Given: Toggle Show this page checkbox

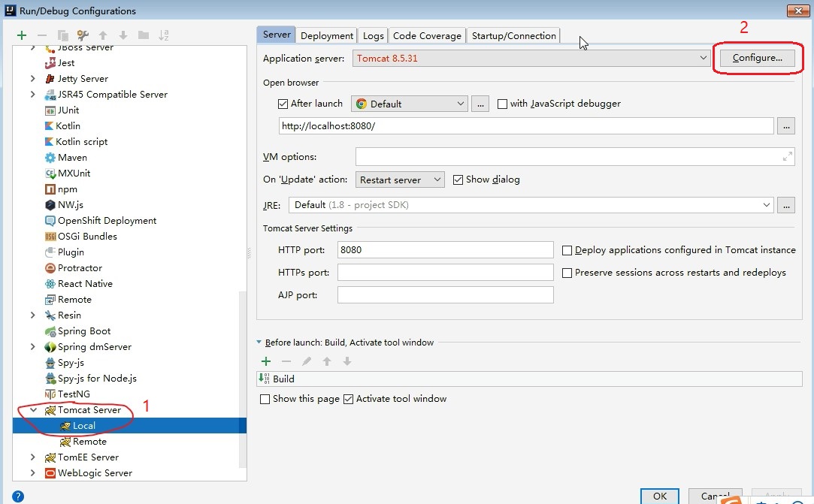Looking at the screenshot, I should (265, 399).
